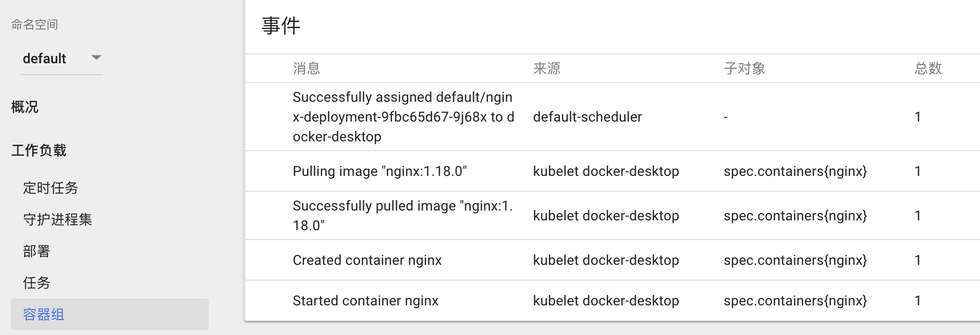This screenshot has width=980, height=335.
Task: Click 工作负载 workloads section heading
Action: 39,150
